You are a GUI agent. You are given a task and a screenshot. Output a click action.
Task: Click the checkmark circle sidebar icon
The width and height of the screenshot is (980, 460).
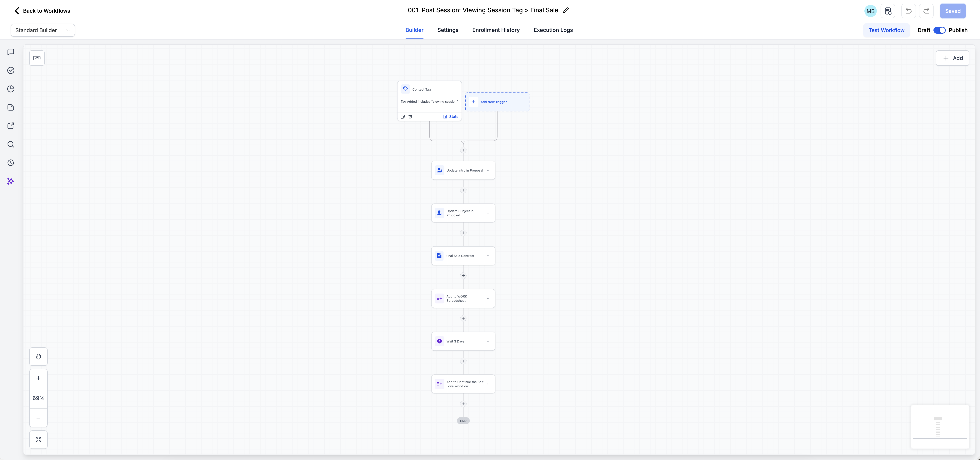pos(11,70)
